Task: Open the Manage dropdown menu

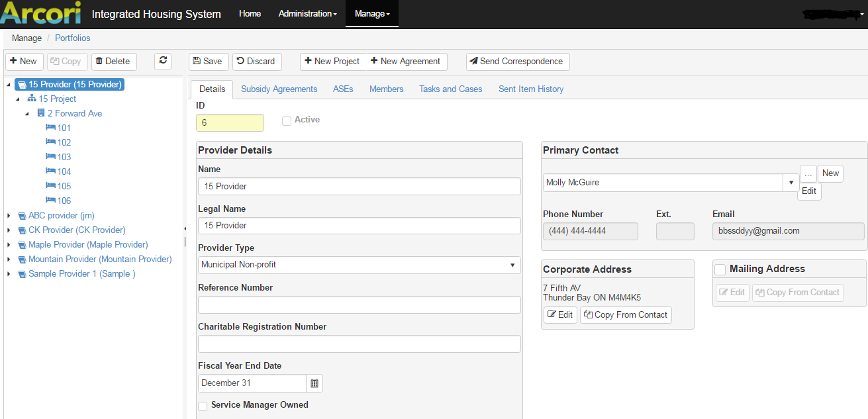Action: [372, 13]
